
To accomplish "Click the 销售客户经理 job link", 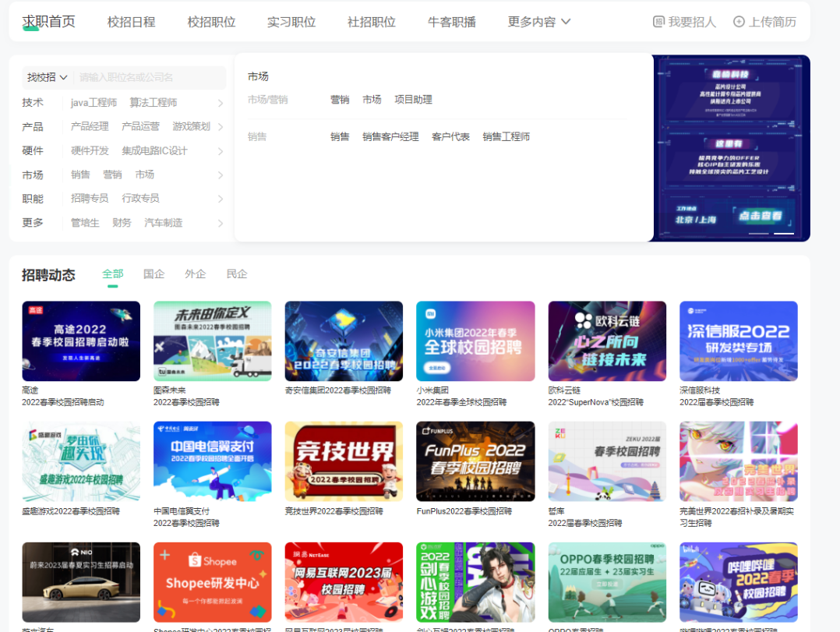I will point(390,137).
